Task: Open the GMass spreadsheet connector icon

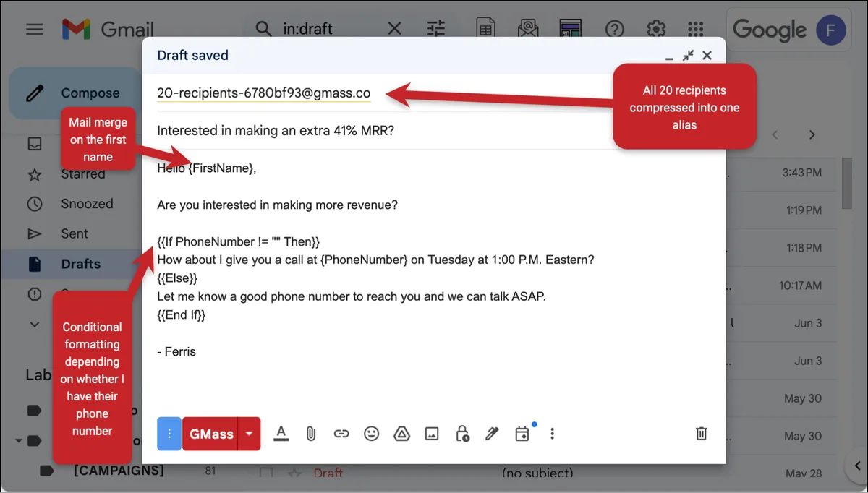Action: tap(485, 29)
